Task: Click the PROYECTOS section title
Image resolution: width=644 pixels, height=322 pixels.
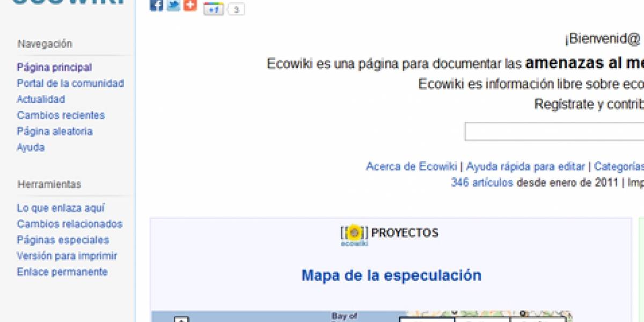Action: click(405, 232)
